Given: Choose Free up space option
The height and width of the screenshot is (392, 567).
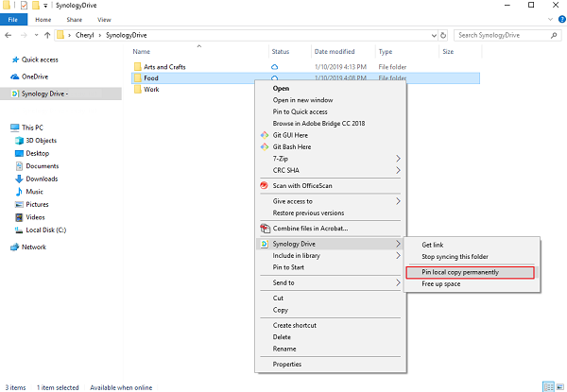Looking at the screenshot, I should (x=440, y=283).
